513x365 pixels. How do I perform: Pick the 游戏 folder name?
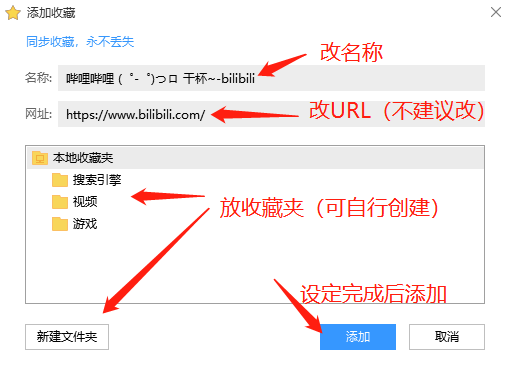pos(85,224)
